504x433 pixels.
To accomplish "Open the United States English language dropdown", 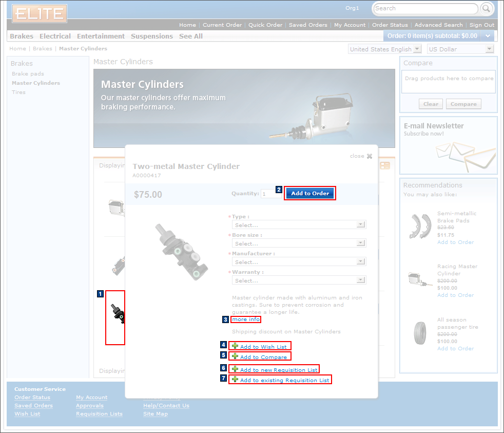I will [x=385, y=49].
